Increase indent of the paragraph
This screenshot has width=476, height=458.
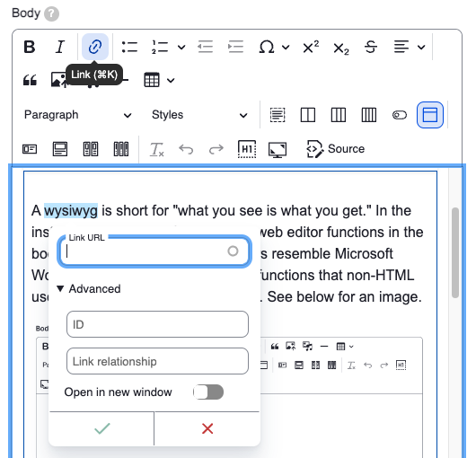click(x=235, y=47)
